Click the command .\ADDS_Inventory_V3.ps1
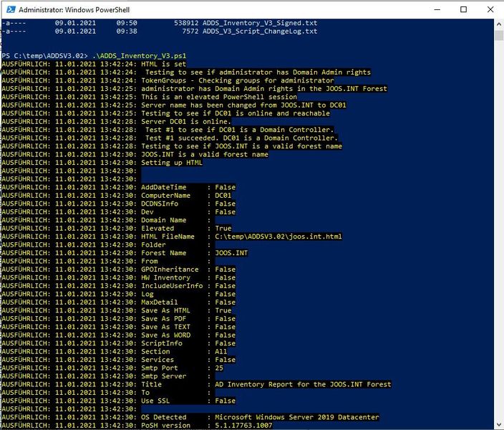Screen dimensions: 504x430 139,56
